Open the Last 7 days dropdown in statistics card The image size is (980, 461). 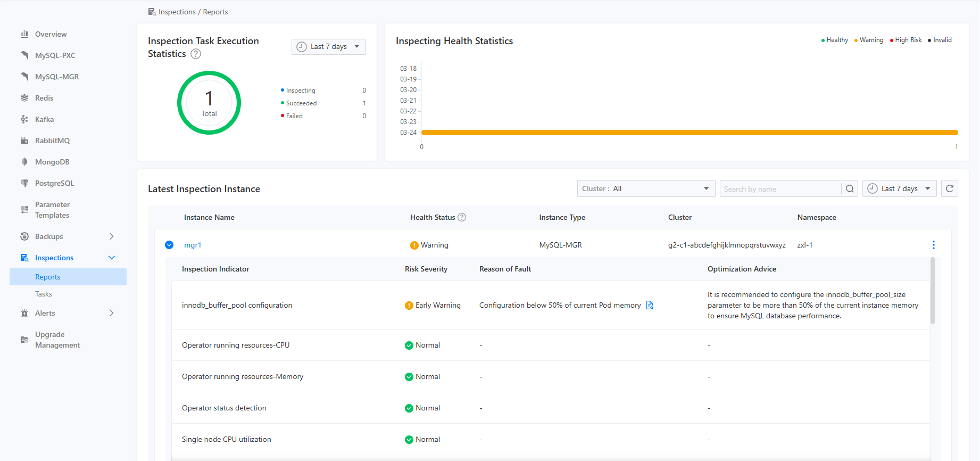click(328, 47)
